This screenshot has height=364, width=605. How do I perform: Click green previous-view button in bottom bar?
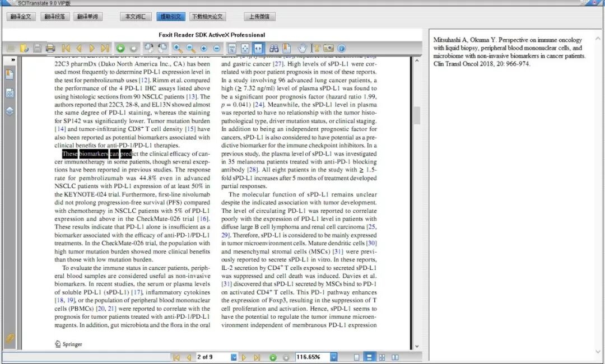click(273, 357)
